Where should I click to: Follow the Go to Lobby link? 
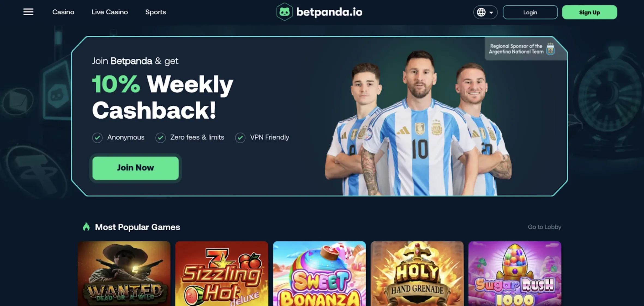coord(544,227)
